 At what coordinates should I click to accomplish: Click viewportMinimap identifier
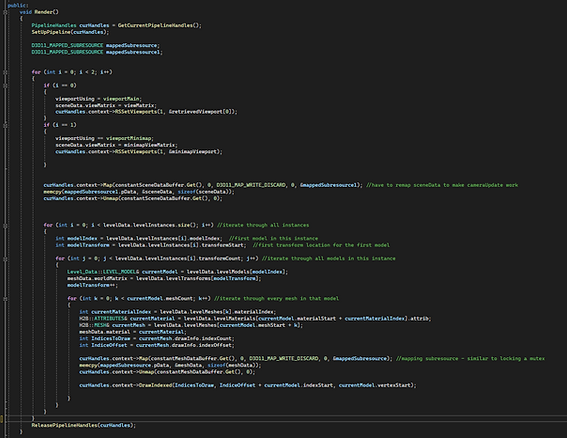pos(129,139)
